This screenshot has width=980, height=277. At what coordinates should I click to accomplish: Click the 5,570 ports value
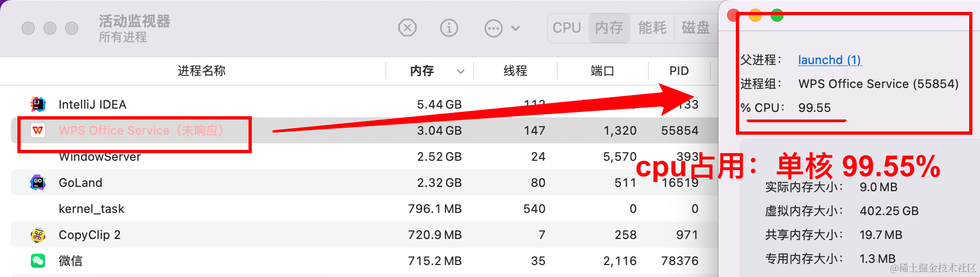pyautogui.click(x=620, y=156)
